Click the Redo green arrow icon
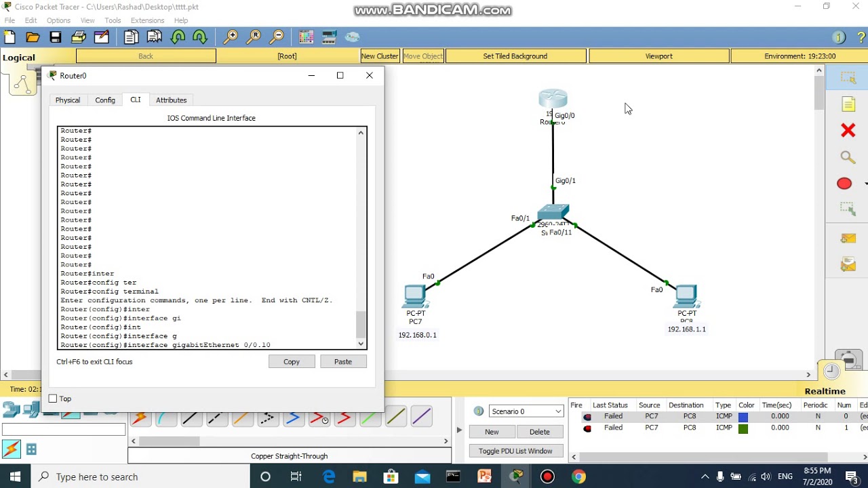Screen dimensions: 868x488 pos(200,37)
